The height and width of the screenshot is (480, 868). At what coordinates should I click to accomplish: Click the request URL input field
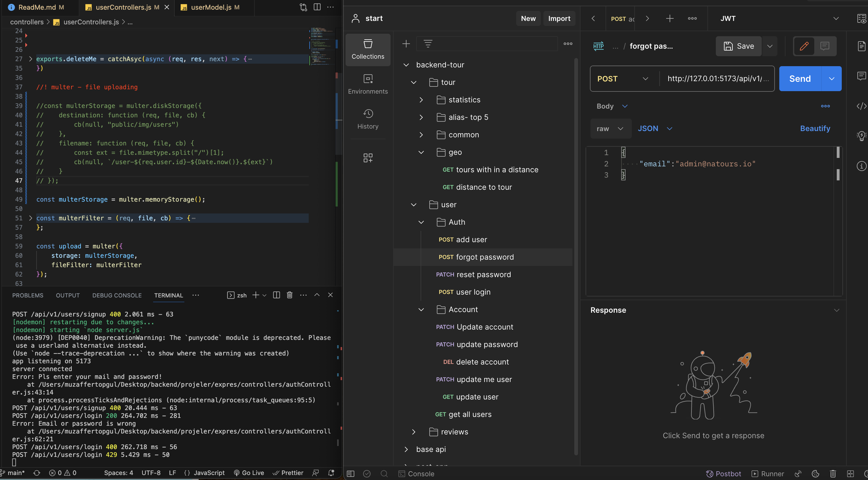point(714,79)
